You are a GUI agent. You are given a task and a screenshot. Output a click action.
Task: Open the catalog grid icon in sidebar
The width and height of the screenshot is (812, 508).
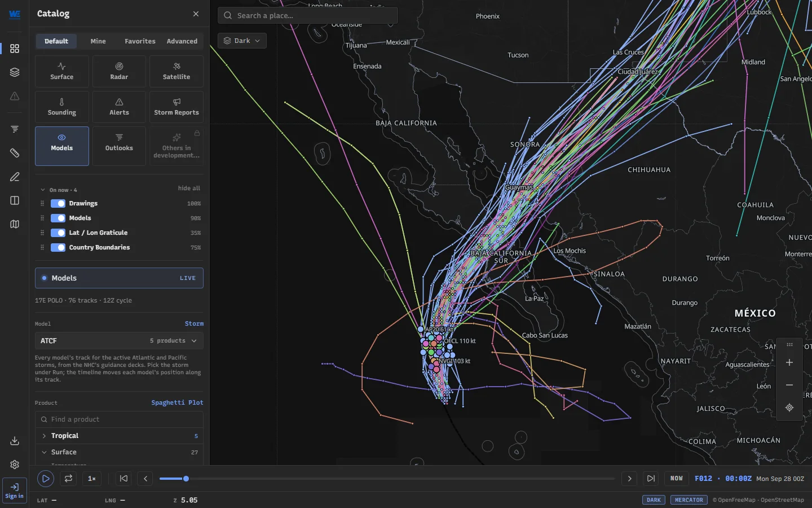[x=15, y=49]
